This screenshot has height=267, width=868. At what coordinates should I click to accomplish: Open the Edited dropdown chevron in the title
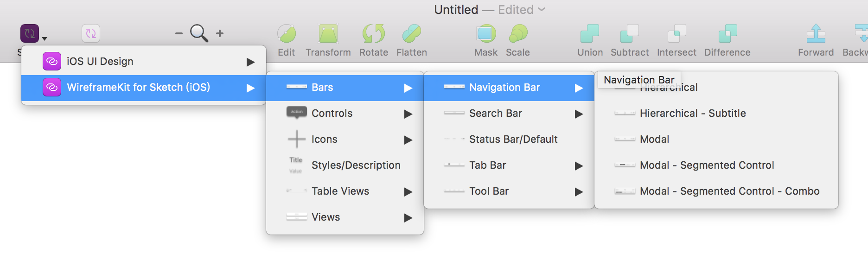pos(542,9)
